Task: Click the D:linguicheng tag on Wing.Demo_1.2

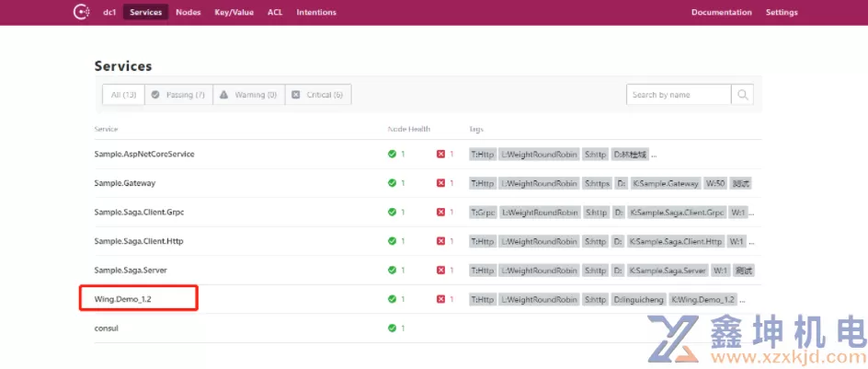Action: coord(638,299)
